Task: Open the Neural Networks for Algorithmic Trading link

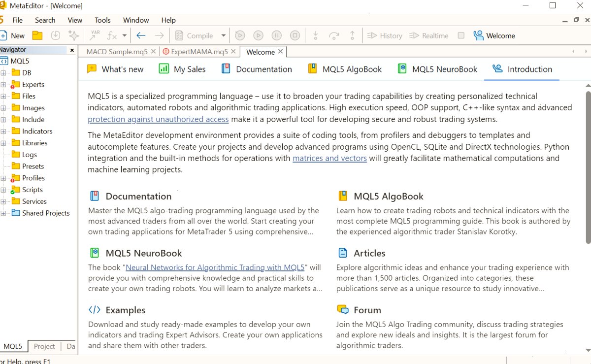Action: coord(215,267)
